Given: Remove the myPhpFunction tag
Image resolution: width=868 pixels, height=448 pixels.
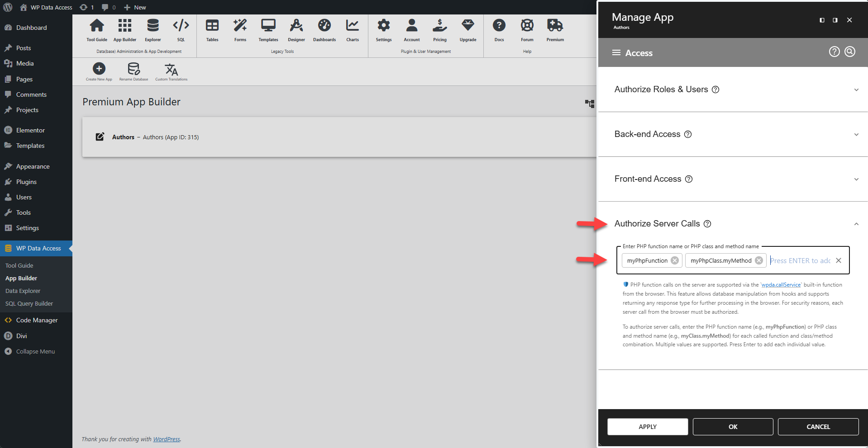Looking at the screenshot, I should coord(675,260).
